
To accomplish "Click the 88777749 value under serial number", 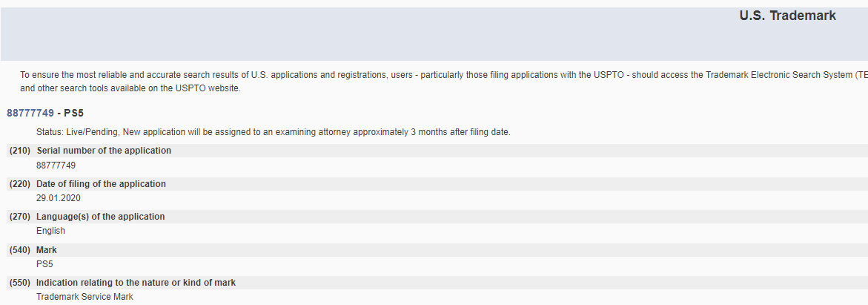I will 56,165.
